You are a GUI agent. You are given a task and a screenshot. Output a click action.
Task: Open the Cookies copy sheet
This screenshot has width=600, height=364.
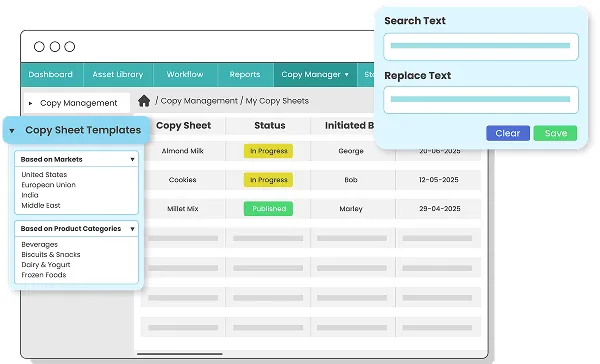pos(183,180)
